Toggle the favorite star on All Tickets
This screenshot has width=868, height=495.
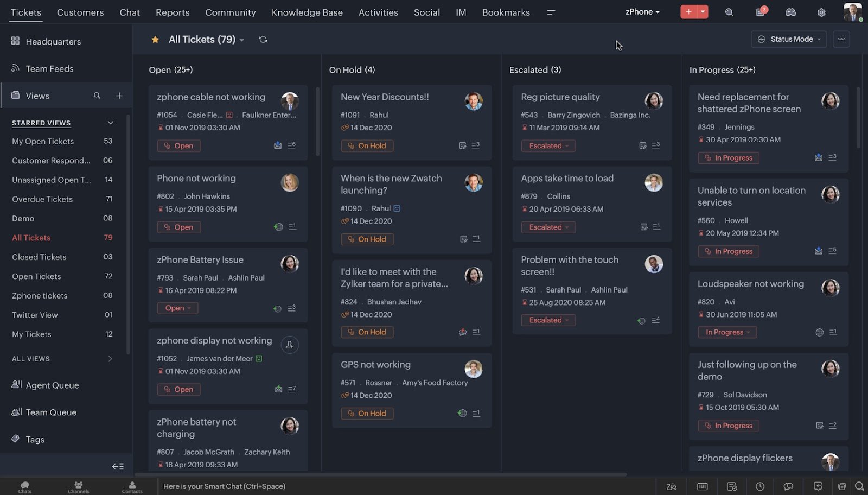pos(155,39)
